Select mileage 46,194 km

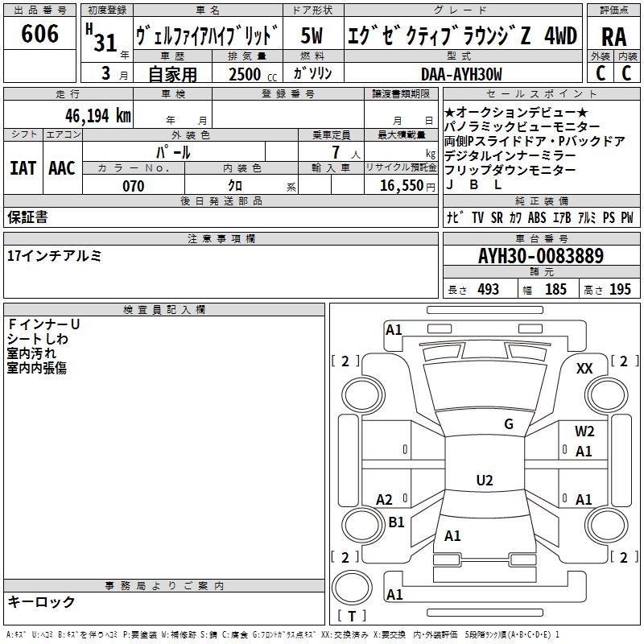pos(98,116)
